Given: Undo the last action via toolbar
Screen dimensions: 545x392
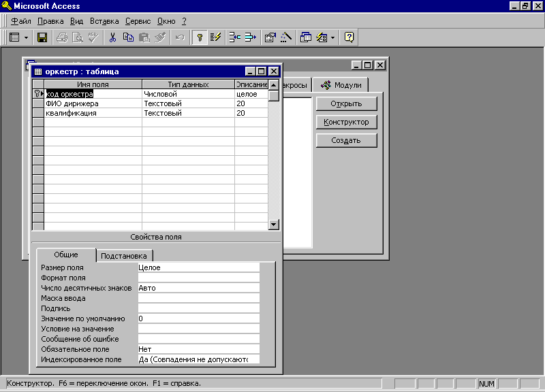Looking at the screenshot, I should 180,37.
